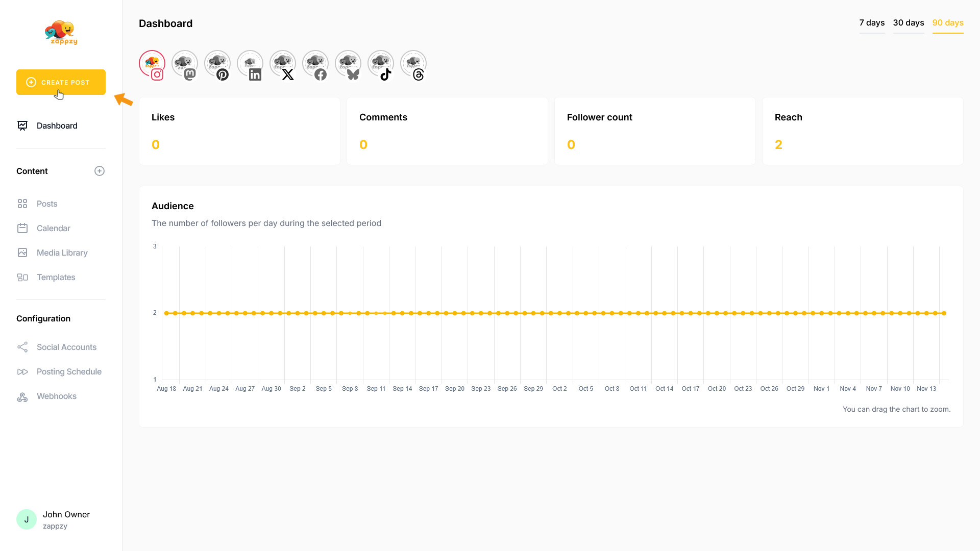
Task: Select the Facebook account avatar
Action: pos(315,64)
